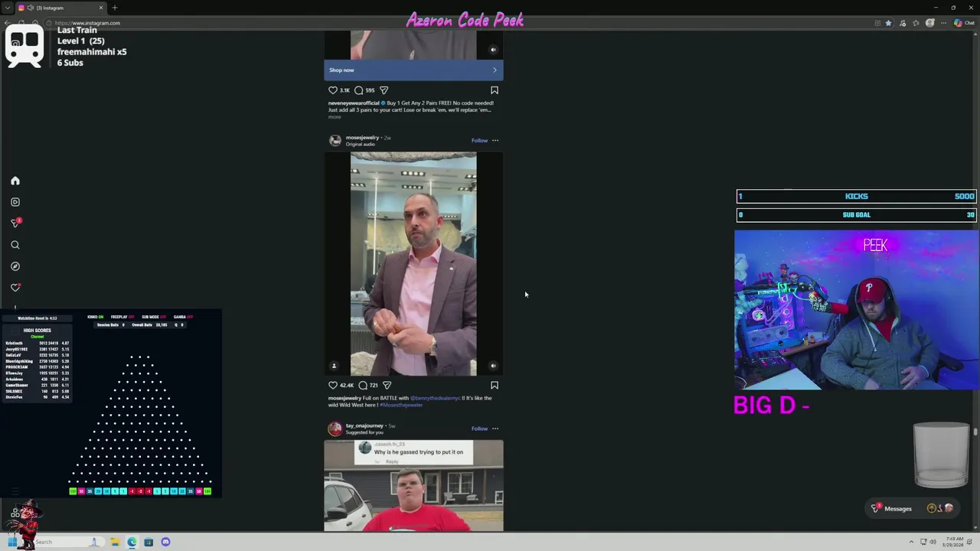Toggle sound on the mosesjewelry video
The height and width of the screenshot is (551, 980).
493,366
